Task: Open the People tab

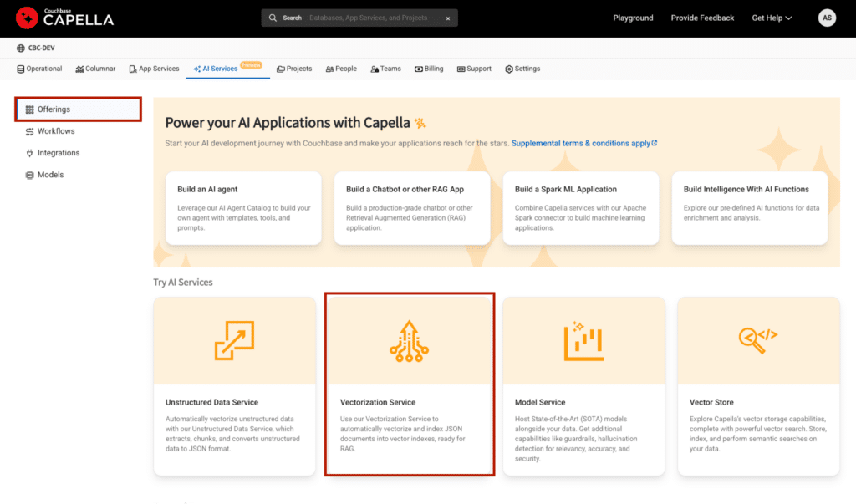Action: [341, 69]
